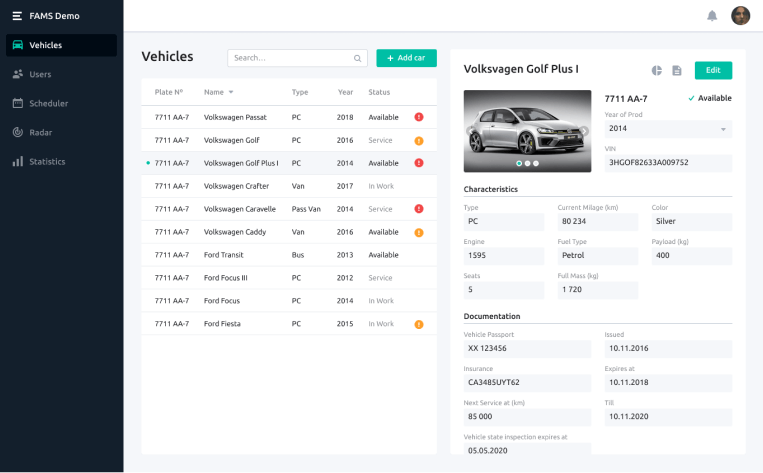Show the previous car photo with left arrow

[470, 131]
